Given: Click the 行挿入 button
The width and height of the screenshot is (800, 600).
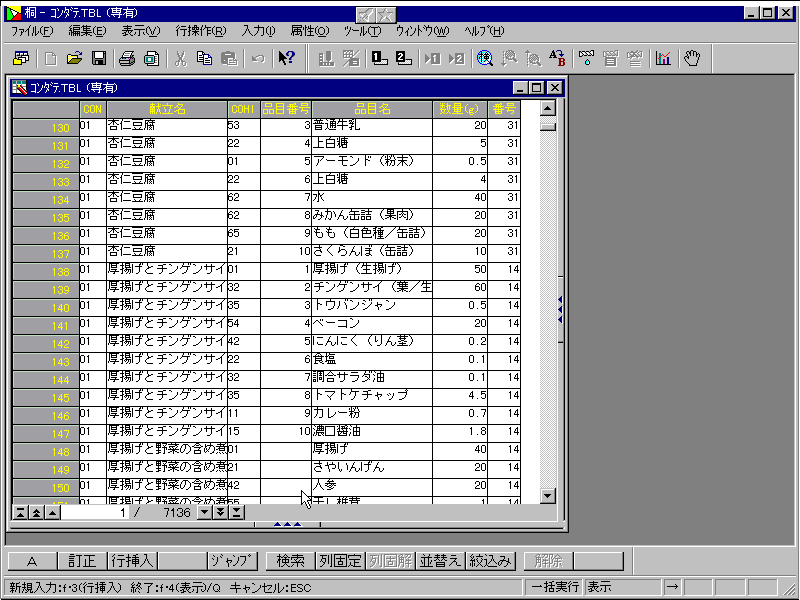Looking at the screenshot, I should [133, 561].
